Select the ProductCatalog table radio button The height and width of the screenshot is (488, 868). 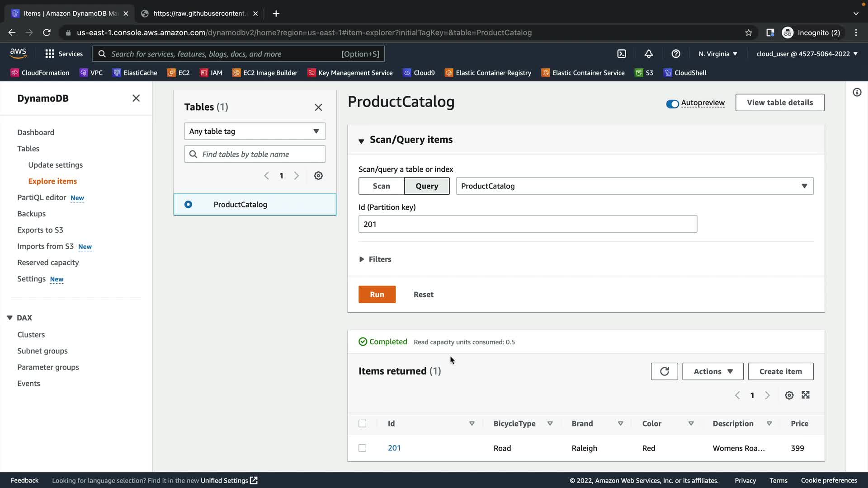(188, 205)
